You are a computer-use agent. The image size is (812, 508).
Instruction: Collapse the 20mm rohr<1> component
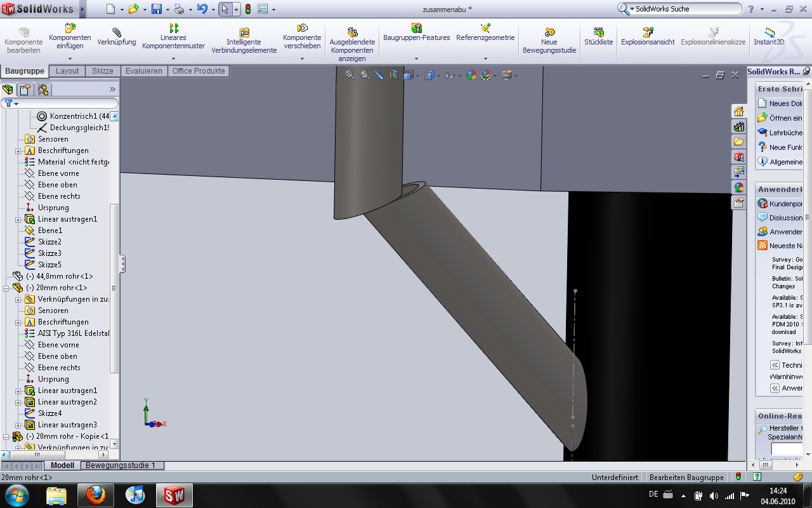[6, 288]
